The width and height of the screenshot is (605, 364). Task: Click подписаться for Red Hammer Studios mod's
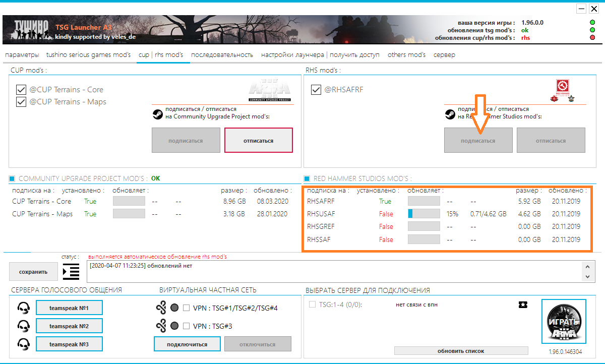tap(478, 141)
